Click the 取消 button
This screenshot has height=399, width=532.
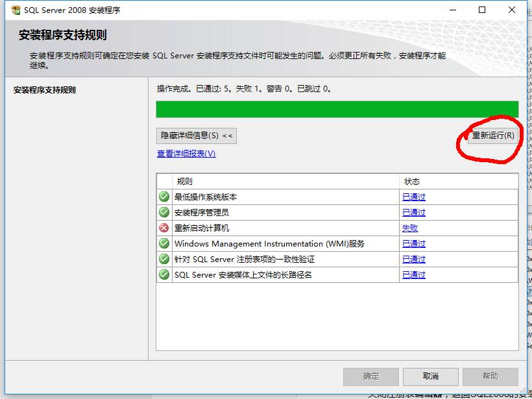coord(430,376)
